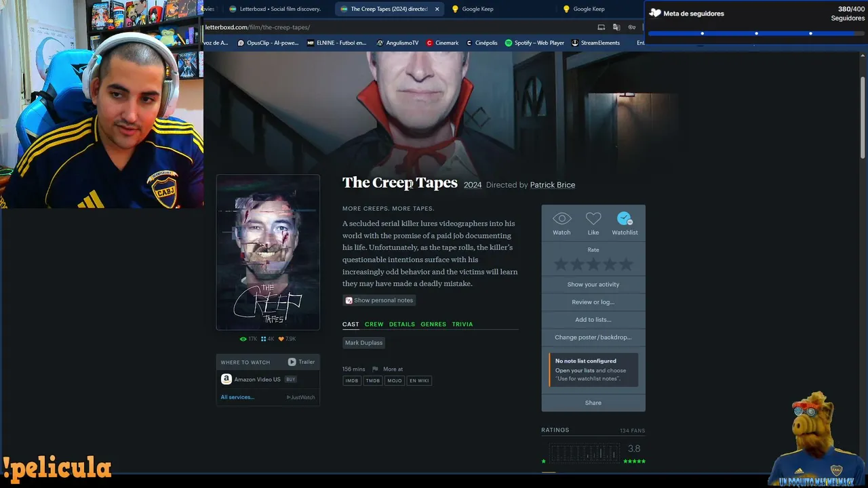Rate the film five stars
This screenshot has height=488, width=868.
click(626, 264)
